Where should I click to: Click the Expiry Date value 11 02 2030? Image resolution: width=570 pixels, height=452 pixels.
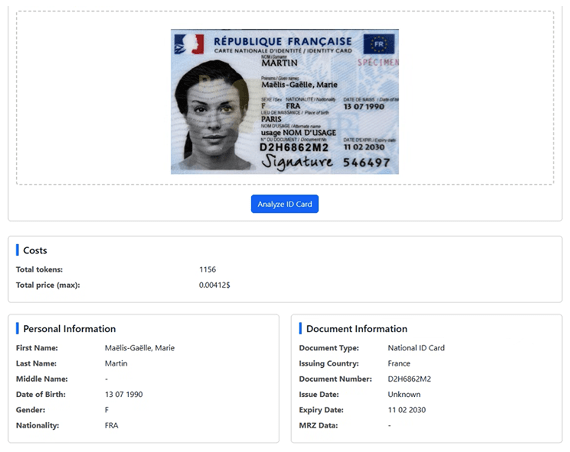(407, 410)
